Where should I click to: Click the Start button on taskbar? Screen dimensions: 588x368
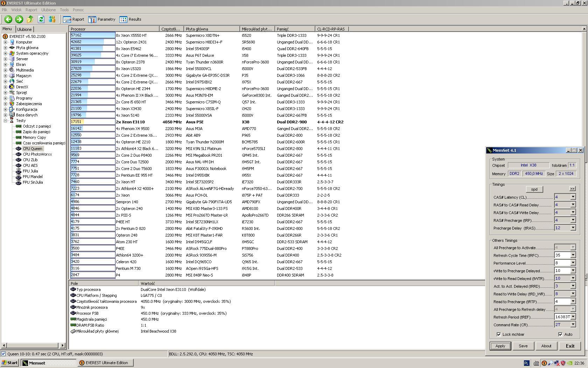click(x=10, y=363)
